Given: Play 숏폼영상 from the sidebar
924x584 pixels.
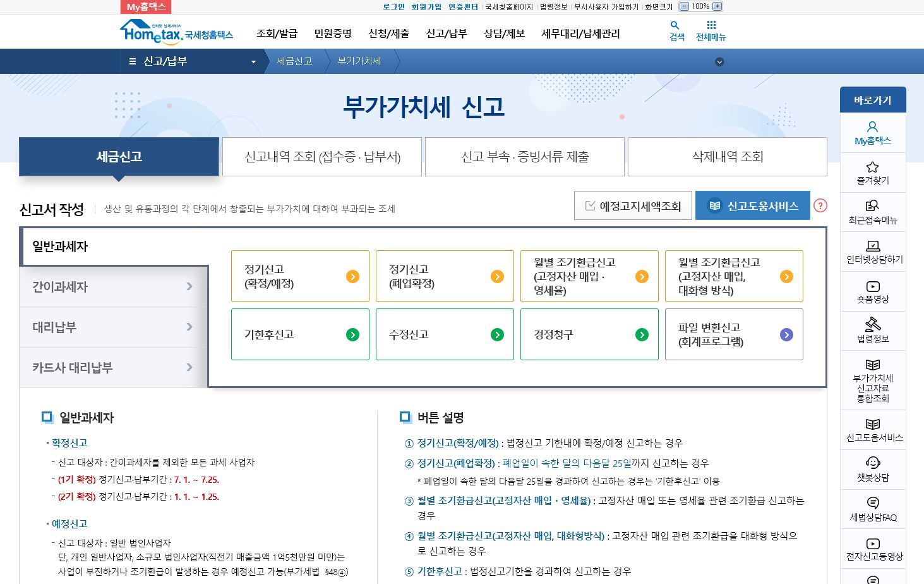Looking at the screenshot, I should (x=872, y=291).
